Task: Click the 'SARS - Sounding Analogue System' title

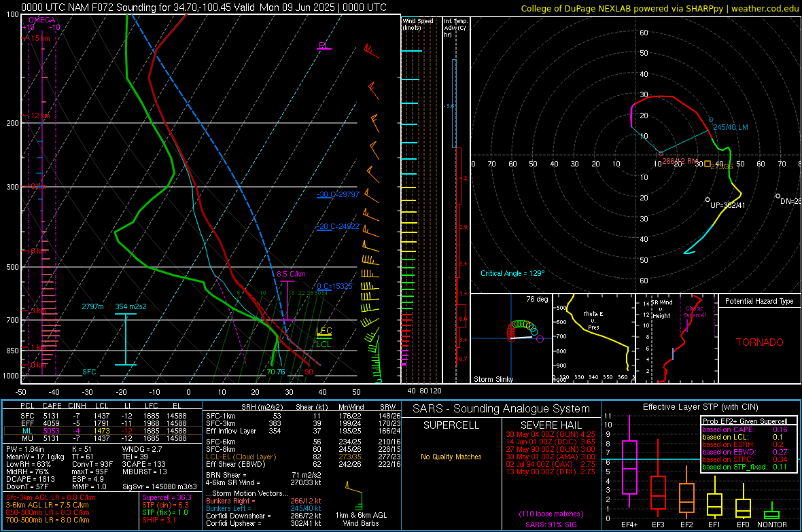Action: click(x=501, y=409)
